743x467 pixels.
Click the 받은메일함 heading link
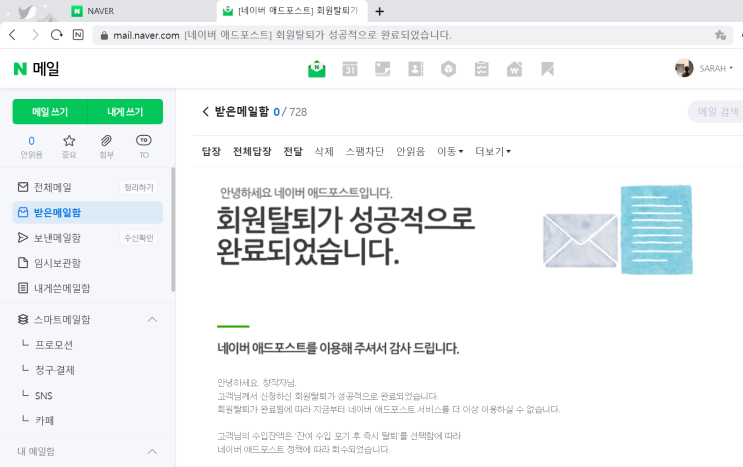pos(242,112)
